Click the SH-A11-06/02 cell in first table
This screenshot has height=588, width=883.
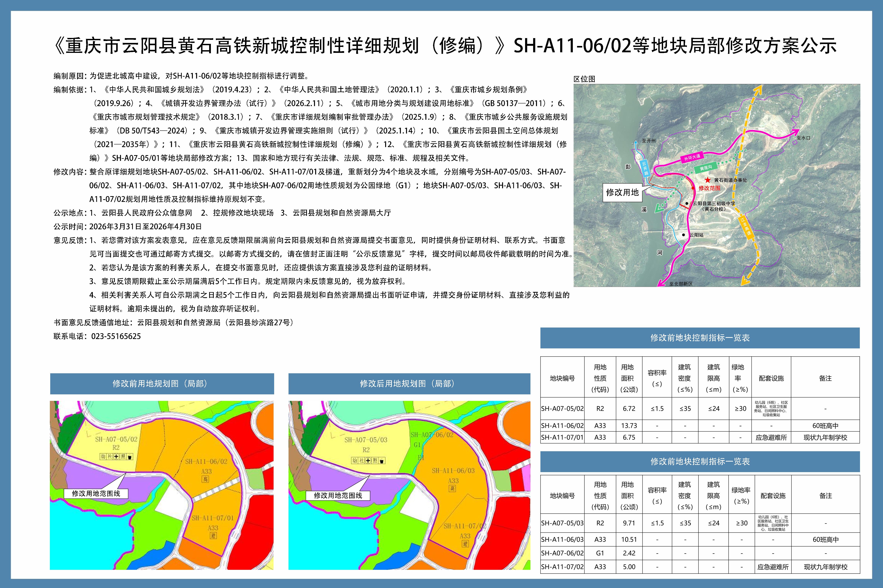pyautogui.click(x=562, y=426)
